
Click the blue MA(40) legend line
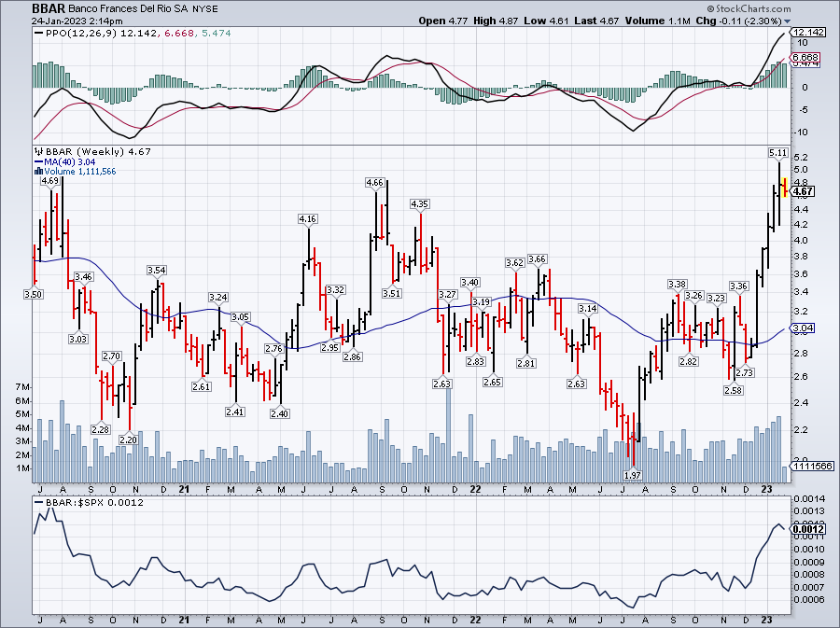click(x=38, y=161)
